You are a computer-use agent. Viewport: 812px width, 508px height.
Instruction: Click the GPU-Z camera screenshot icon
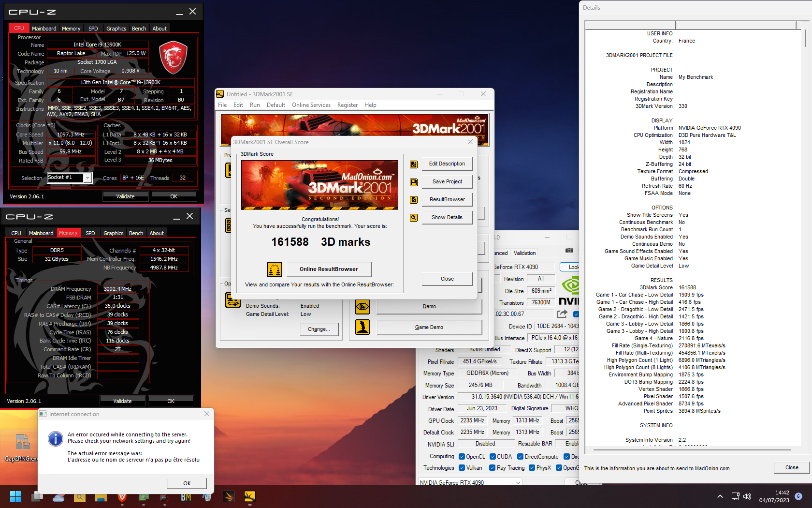[569, 250]
